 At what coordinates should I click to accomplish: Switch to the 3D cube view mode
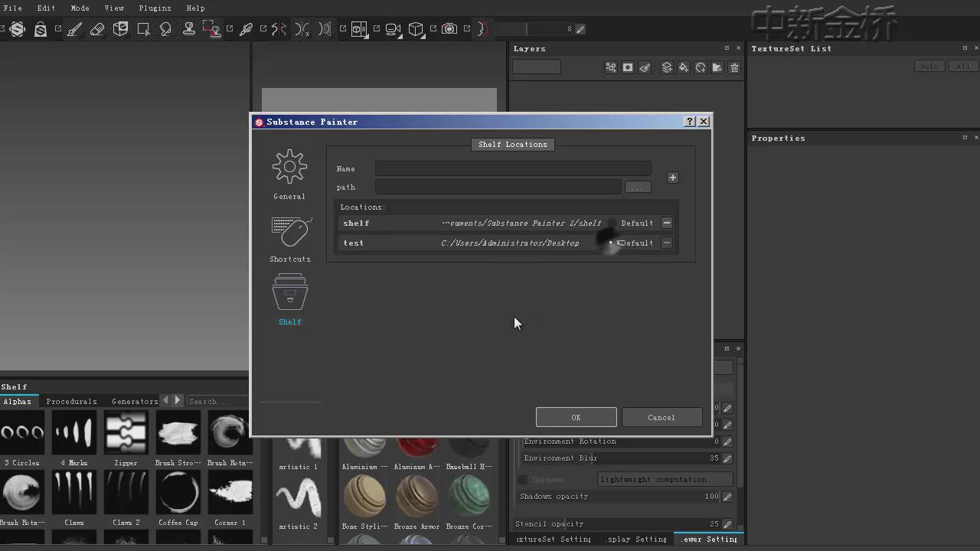[x=416, y=29]
